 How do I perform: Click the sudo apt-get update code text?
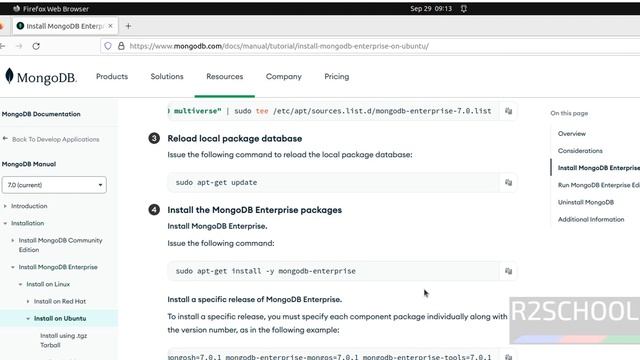(216, 182)
